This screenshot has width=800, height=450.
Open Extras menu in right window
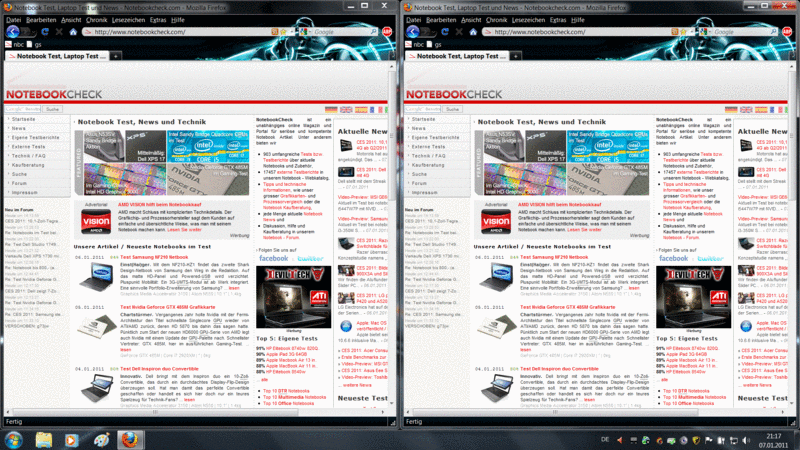(558, 20)
